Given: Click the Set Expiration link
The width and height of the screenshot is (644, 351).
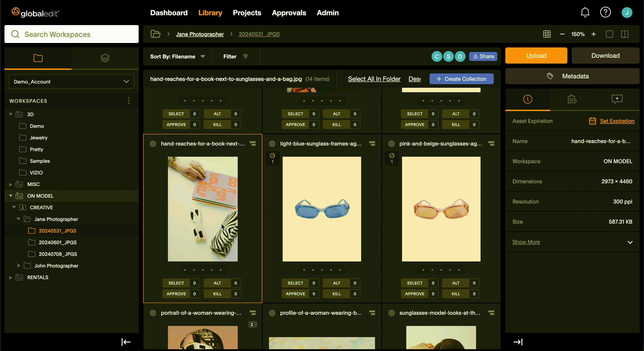Looking at the screenshot, I should click(617, 121).
